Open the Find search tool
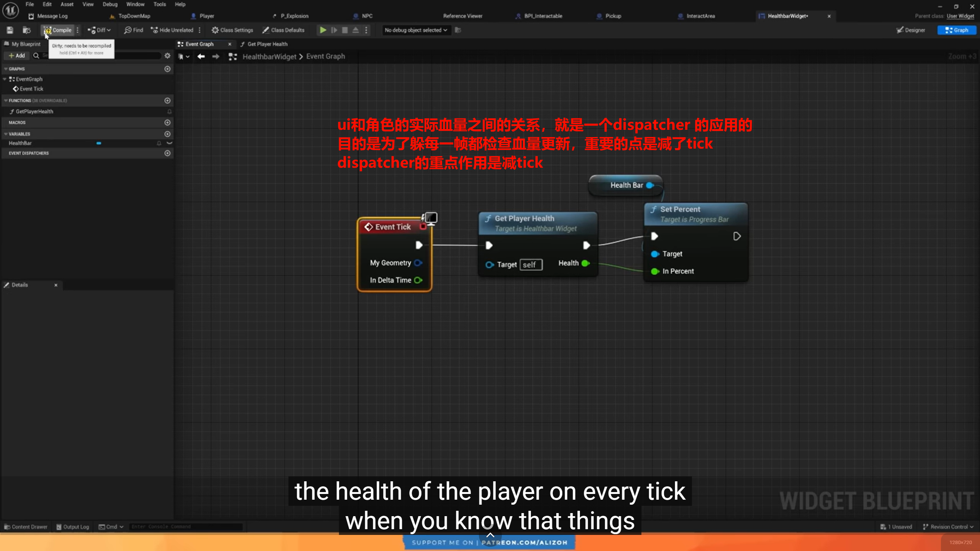The image size is (980, 551). pos(134,30)
